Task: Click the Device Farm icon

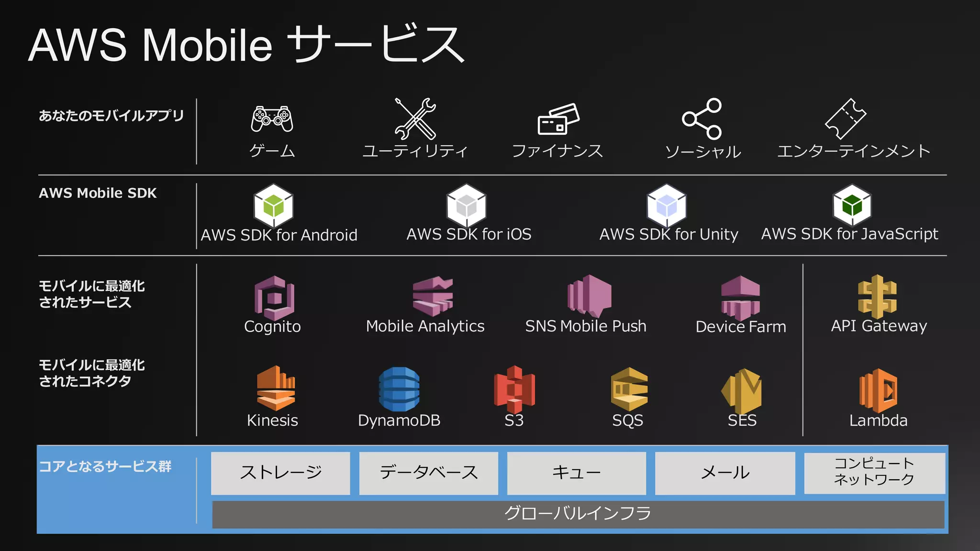Action: click(x=741, y=298)
